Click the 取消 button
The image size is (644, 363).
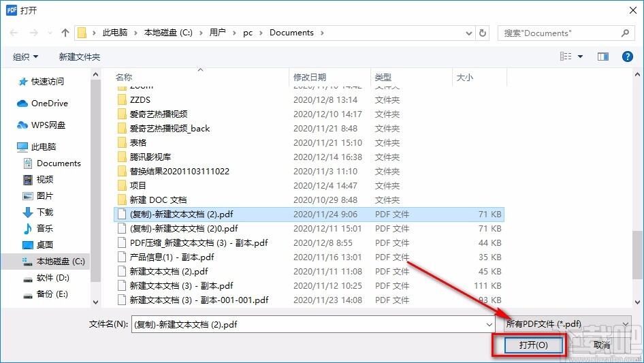[601, 345]
